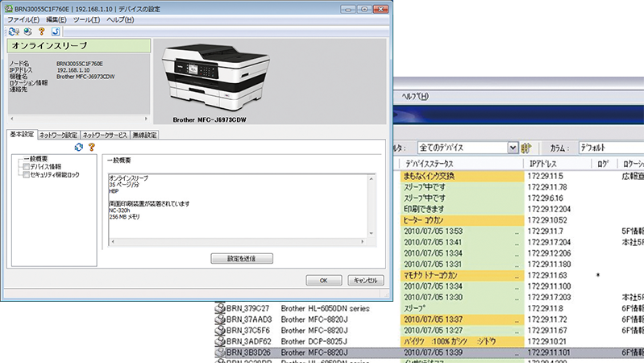Click the キャンセル button

click(x=366, y=281)
